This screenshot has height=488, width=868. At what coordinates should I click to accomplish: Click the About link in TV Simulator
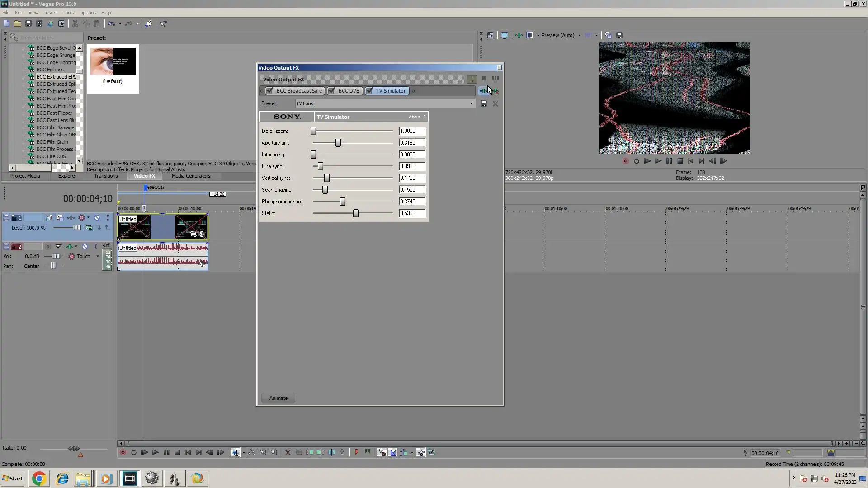tap(414, 117)
